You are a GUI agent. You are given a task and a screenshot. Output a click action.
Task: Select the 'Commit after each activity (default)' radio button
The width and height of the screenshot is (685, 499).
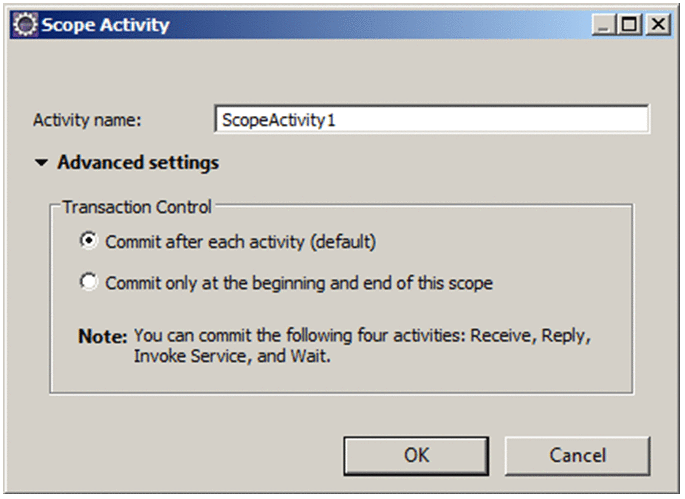click(x=89, y=241)
